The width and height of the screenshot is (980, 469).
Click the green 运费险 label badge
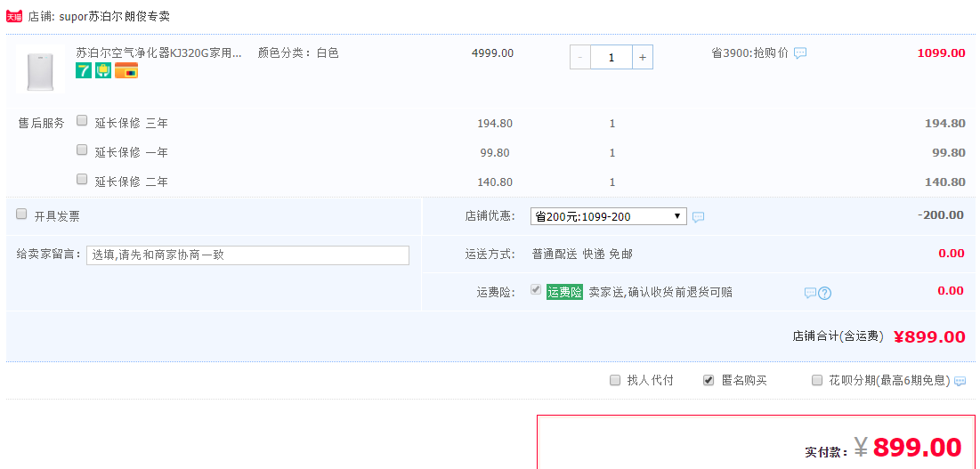click(564, 292)
